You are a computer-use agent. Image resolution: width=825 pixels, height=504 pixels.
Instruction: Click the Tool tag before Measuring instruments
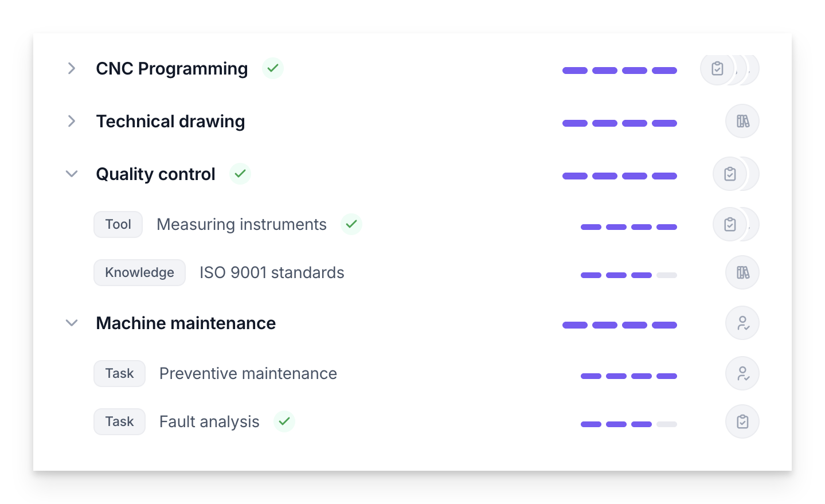(118, 224)
